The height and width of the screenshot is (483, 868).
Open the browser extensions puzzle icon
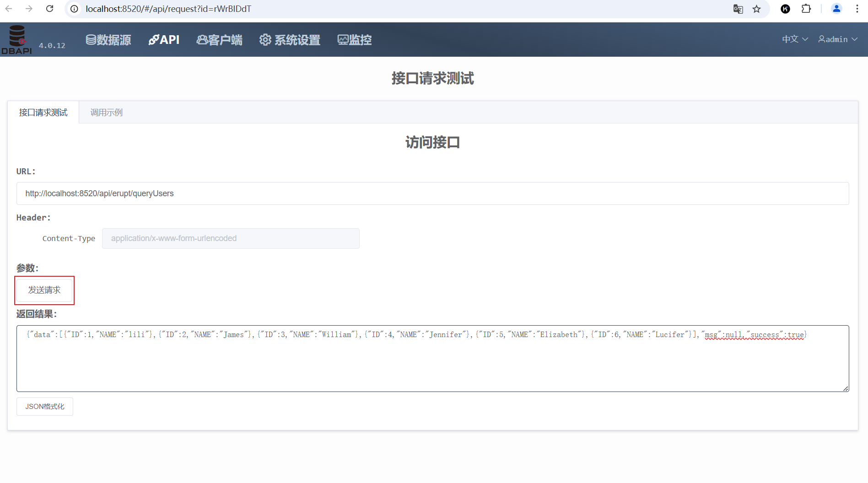pos(806,9)
